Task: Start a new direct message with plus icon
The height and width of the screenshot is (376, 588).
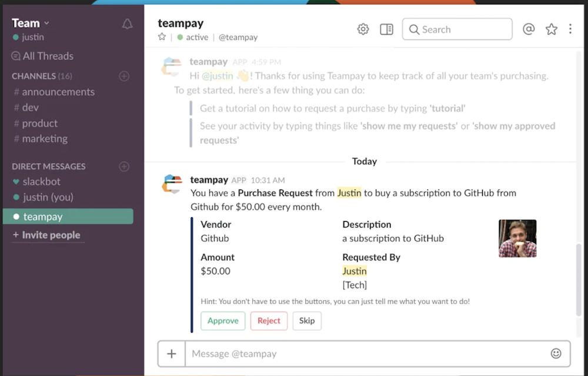Action: [x=124, y=167]
